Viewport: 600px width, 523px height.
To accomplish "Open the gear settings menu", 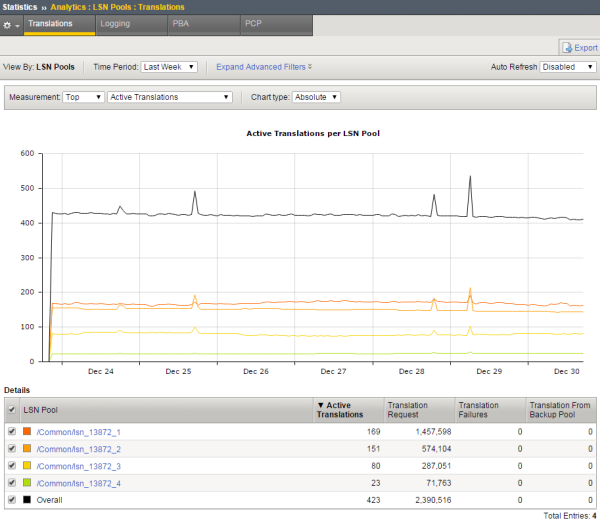I will click(x=11, y=23).
